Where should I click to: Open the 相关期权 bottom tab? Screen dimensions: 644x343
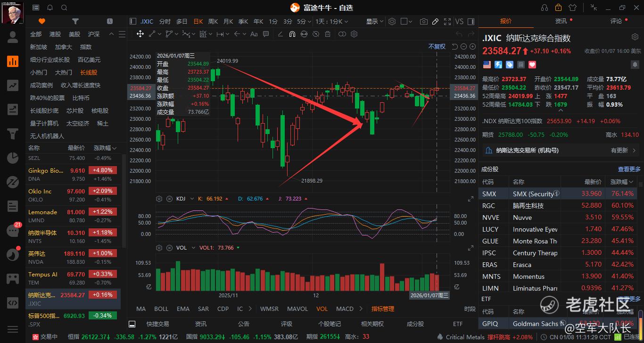(x=372, y=324)
